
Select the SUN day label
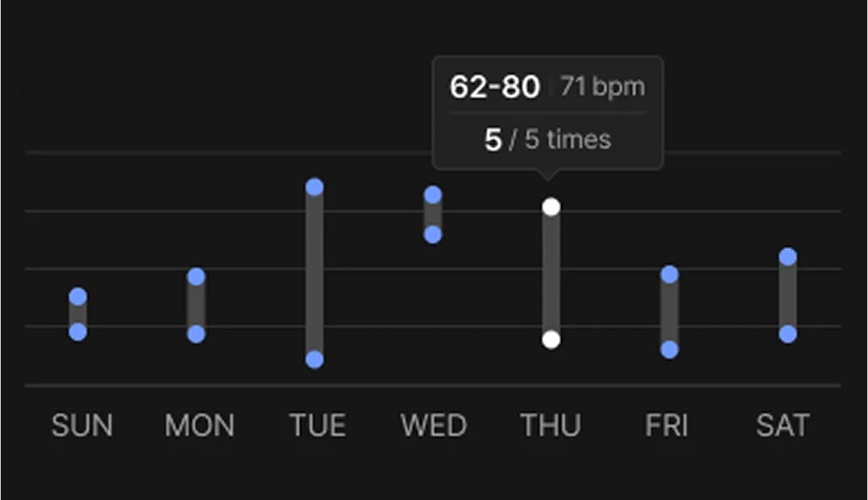point(82,425)
